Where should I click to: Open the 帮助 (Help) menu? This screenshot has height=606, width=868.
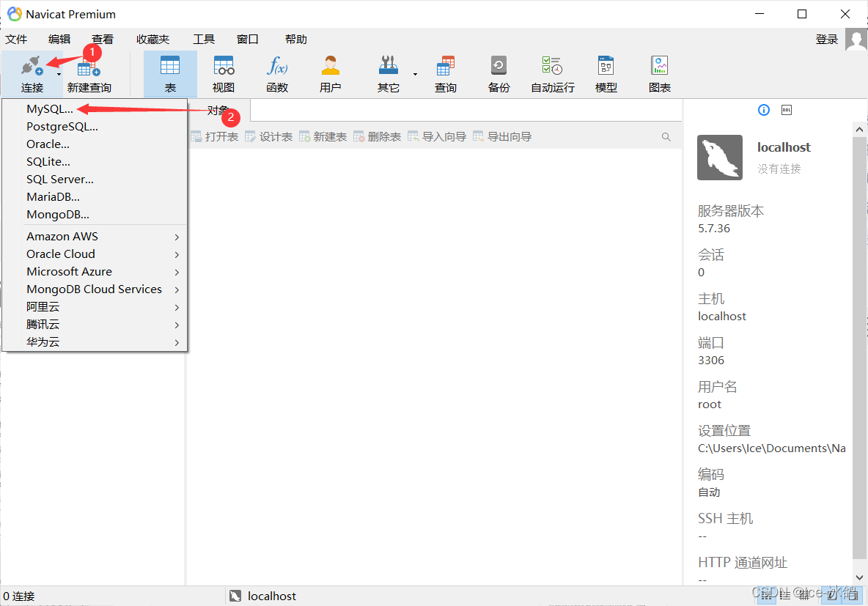(296, 40)
